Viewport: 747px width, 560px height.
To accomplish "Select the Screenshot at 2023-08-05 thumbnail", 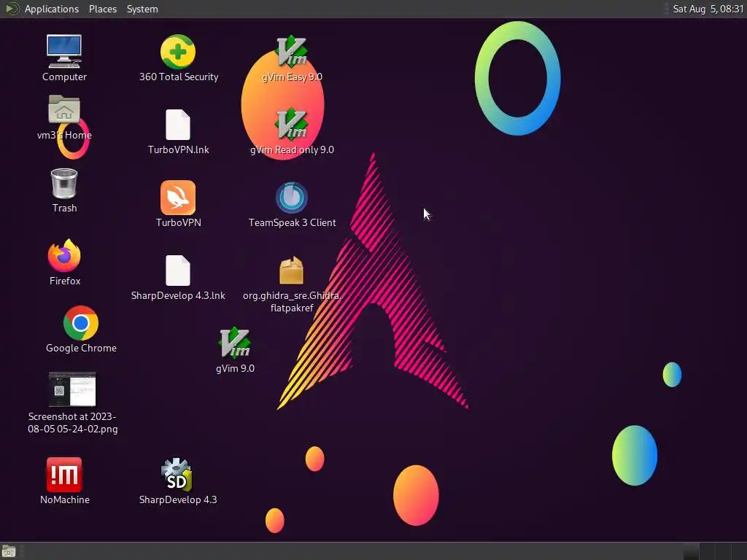I will [x=72, y=389].
